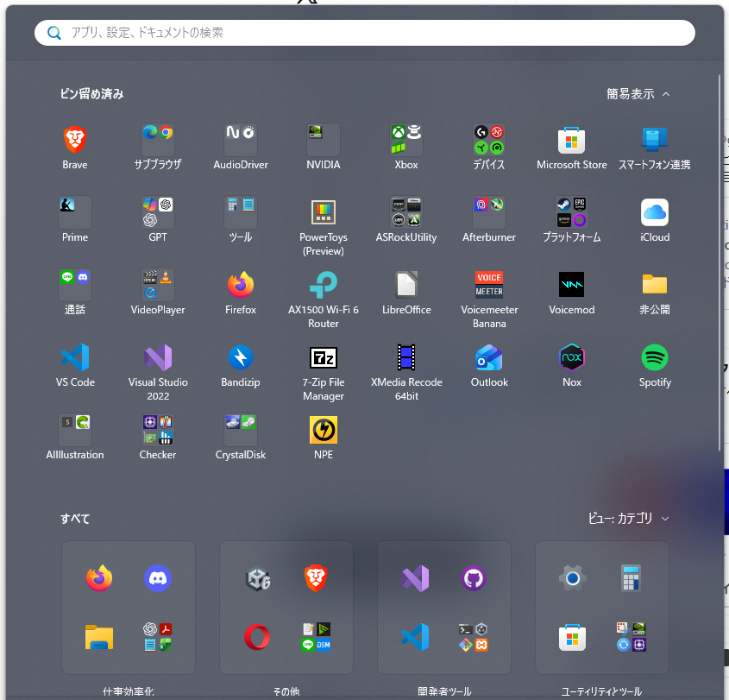The width and height of the screenshot is (729, 700).
Task: Launch Nox emulator
Action: [571, 357]
